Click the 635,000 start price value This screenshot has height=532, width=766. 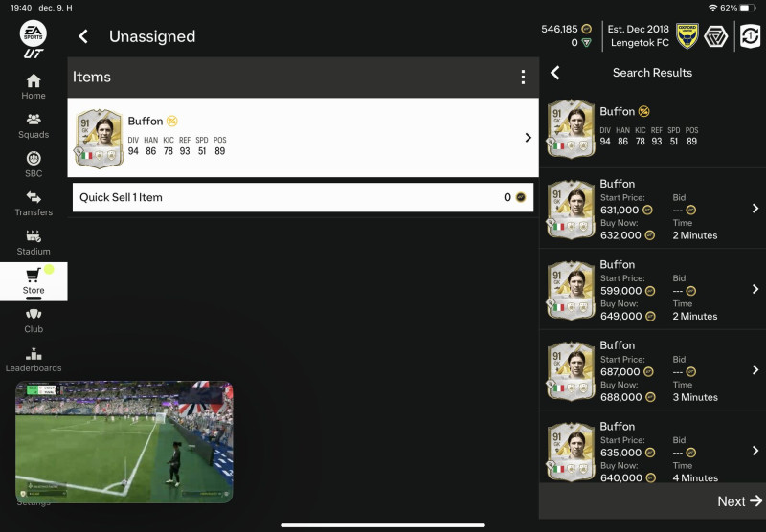pyautogui.click(x=620, y=453)
